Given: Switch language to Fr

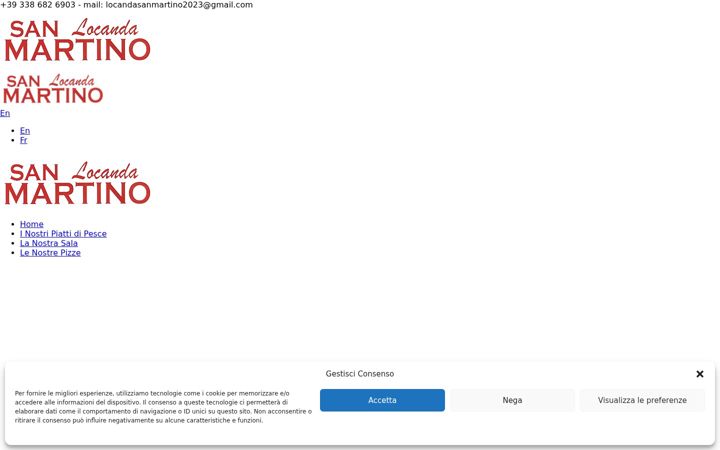Looking at the screenshot, I should 23,141.
